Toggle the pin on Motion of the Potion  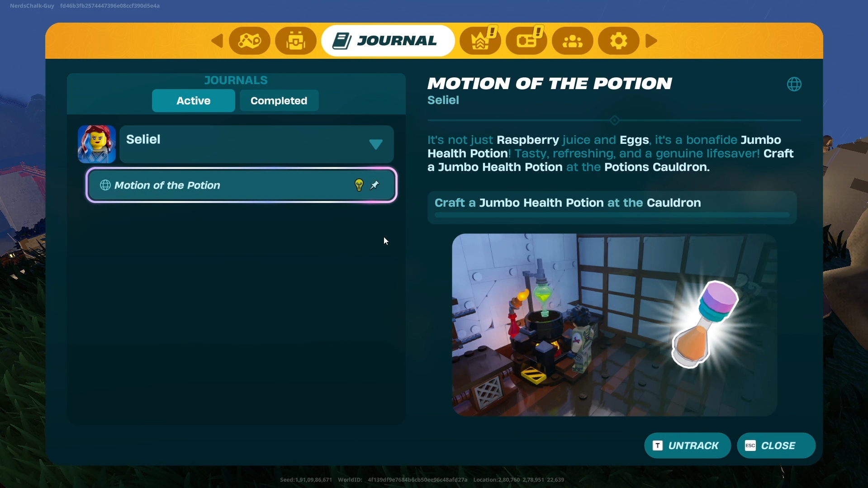(x=375, y=185)
